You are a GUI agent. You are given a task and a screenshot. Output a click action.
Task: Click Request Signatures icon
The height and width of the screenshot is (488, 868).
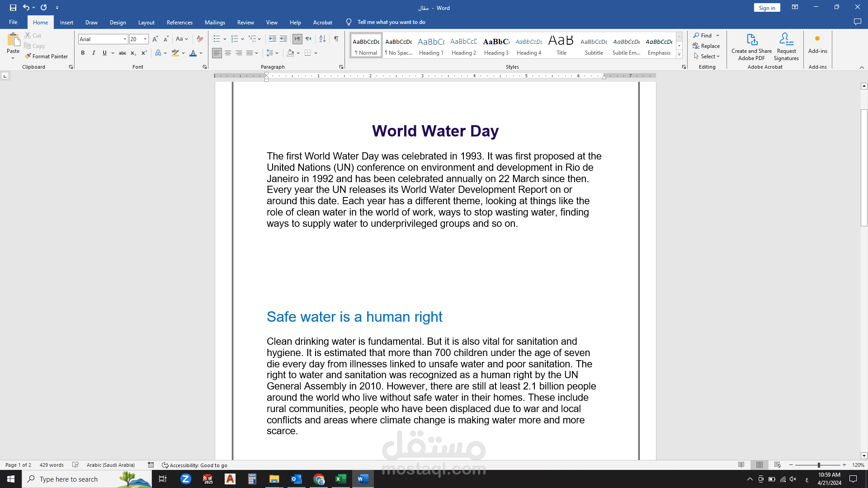(x=786, y=47)
